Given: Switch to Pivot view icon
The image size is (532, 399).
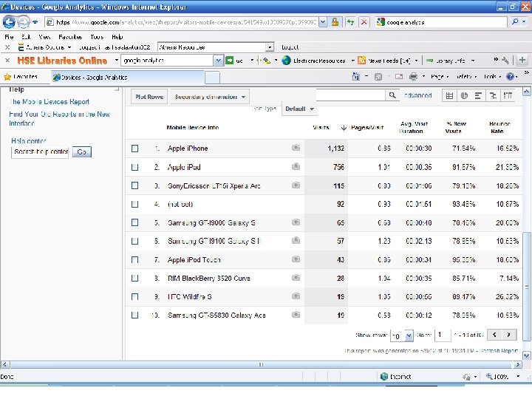Looking at the screenshot, I should tap(508, 96).
